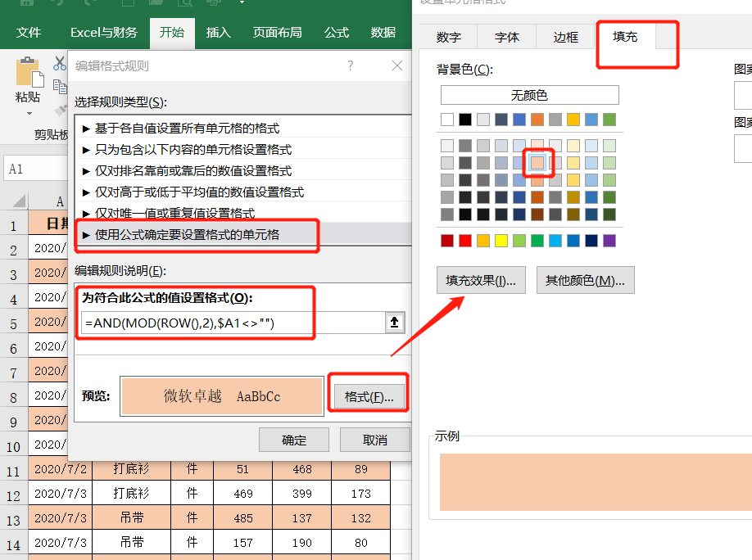The width and height of the screenshot is (752, 560).
Task: Pick the light green standard color swatch
Action: point(519,241)
